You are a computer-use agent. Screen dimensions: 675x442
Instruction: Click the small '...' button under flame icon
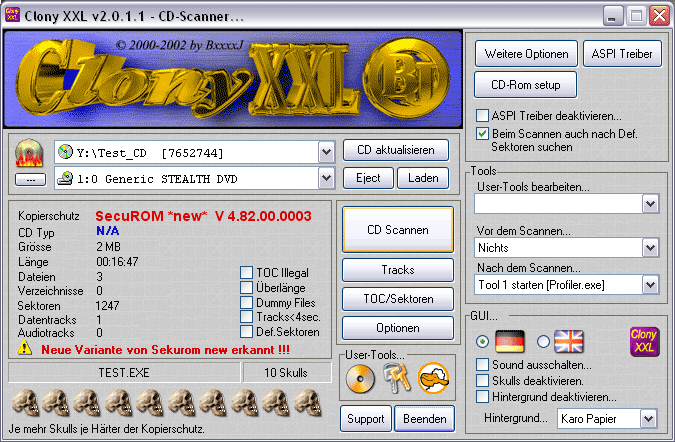pos(31,179)
